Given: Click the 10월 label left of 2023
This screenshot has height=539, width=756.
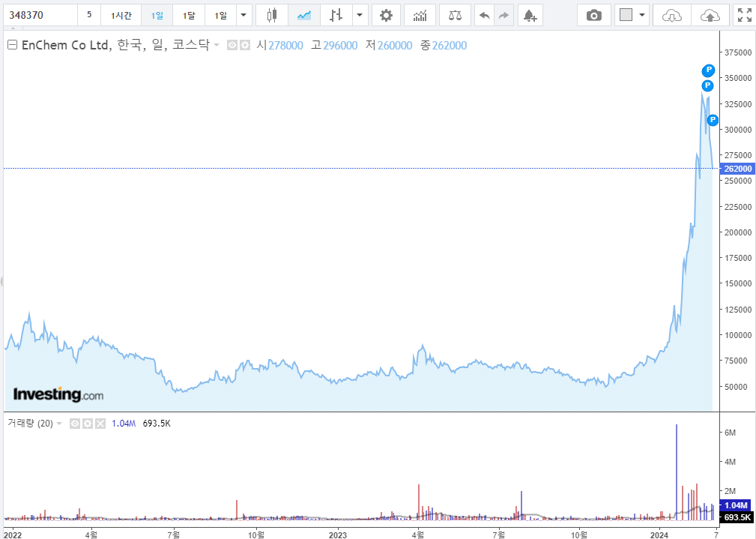Looking at the screenshot, I should coord(256,535).
